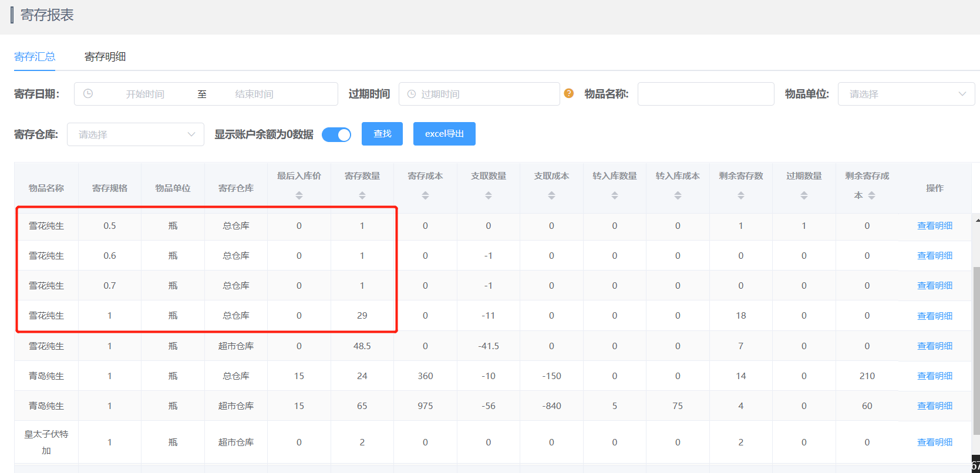Viewport: 980px width, 473px height.
Task: Open the 物品单位 dropdown
Action: pyautogui.click(x=906, y=94)
